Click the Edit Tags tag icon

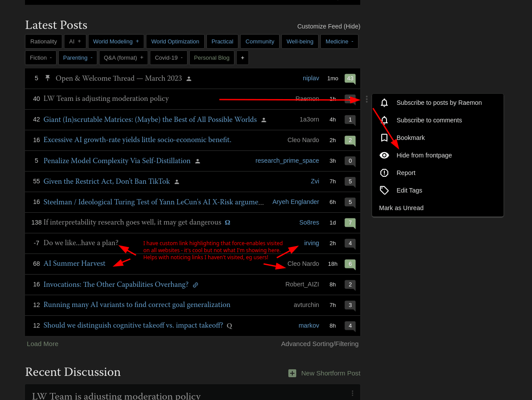tap(384, 190)
